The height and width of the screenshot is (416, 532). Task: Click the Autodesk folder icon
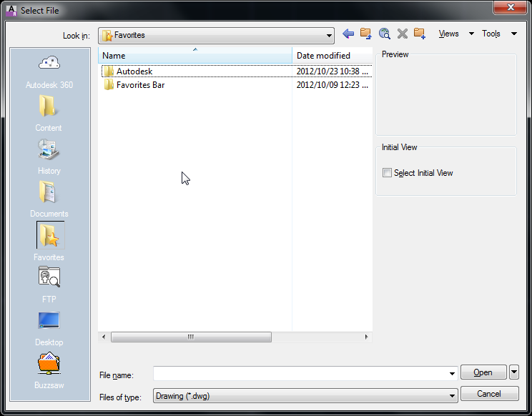(109, 71)
